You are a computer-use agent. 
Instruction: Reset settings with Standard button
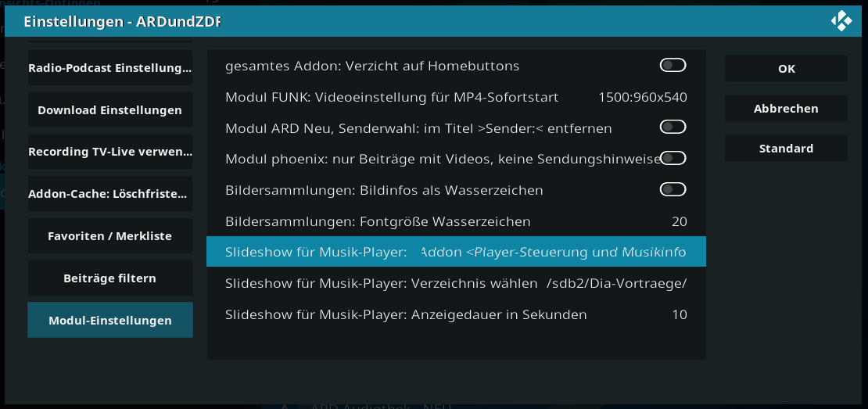[x=786, y=149]
